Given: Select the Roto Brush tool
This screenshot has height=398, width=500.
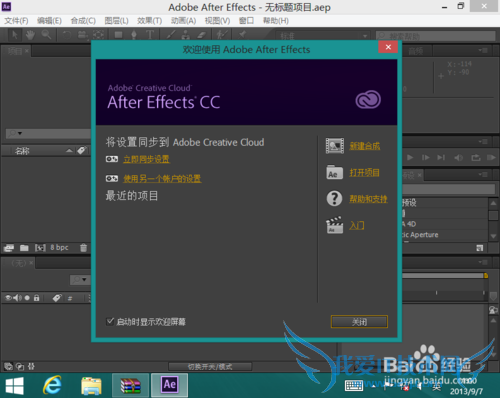Looking at the screenshot, I should [x=222, y=35].
